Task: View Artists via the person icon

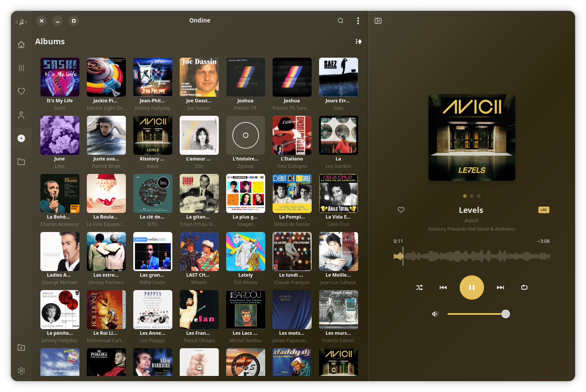Action: (21, 114)
